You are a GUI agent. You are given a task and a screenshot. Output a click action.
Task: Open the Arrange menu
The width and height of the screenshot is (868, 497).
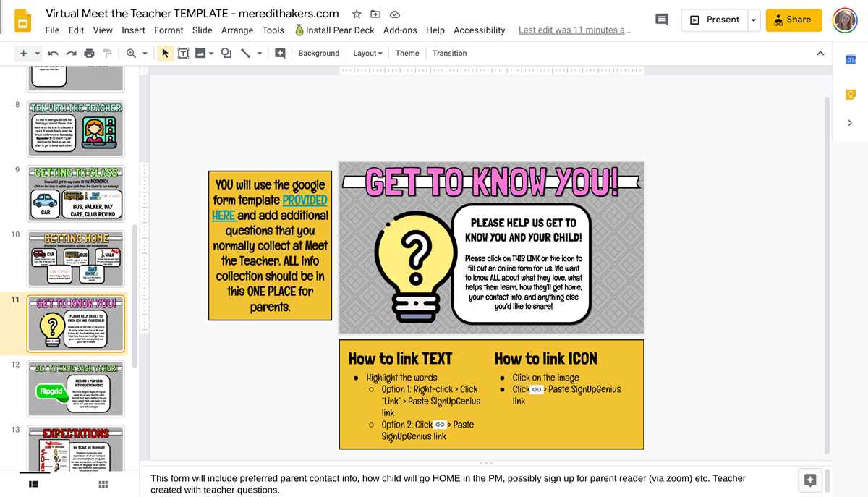[237, 30]
